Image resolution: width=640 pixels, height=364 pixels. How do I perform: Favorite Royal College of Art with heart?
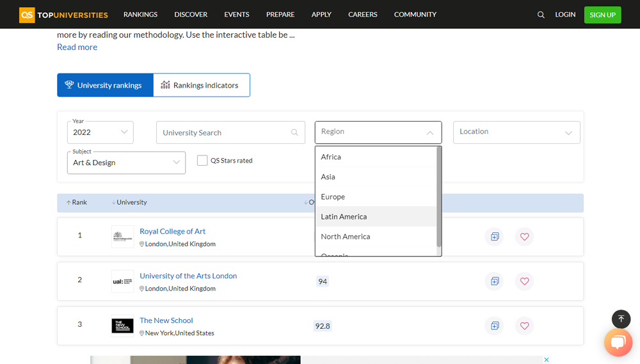525,237
